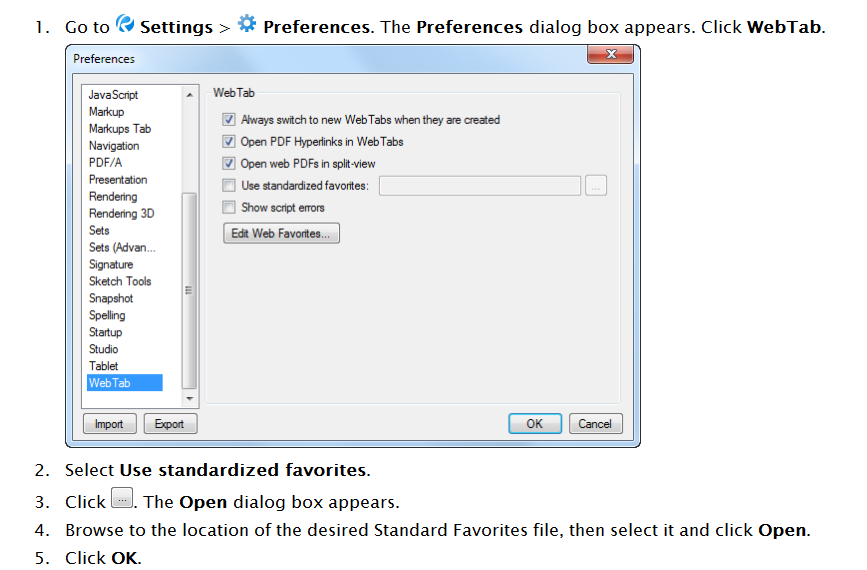Uncheck Open PDF Hyperlinks in WebTabs
The height and width of the screenshot is (570, 867).
[229, 142]
